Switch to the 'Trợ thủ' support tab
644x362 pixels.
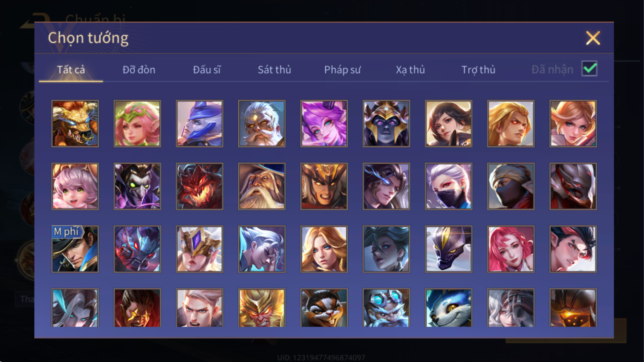pyautogui.click(x=478, y=70)
